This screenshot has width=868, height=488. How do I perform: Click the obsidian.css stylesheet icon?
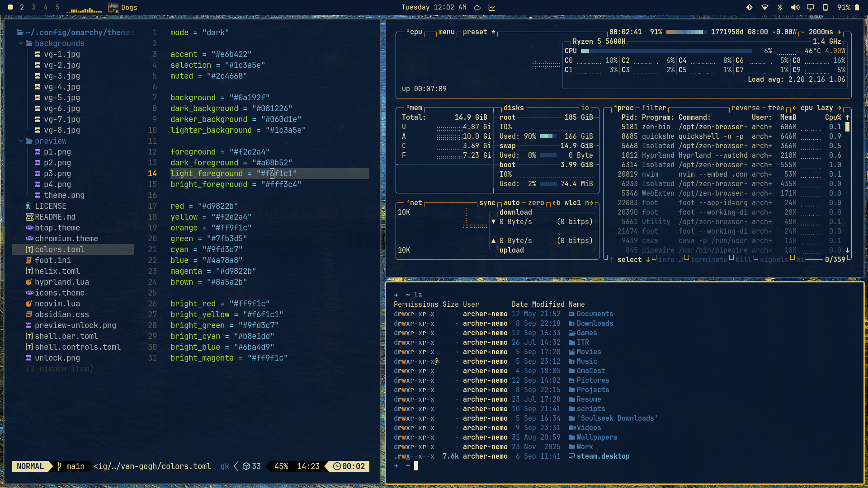point(28,314)
